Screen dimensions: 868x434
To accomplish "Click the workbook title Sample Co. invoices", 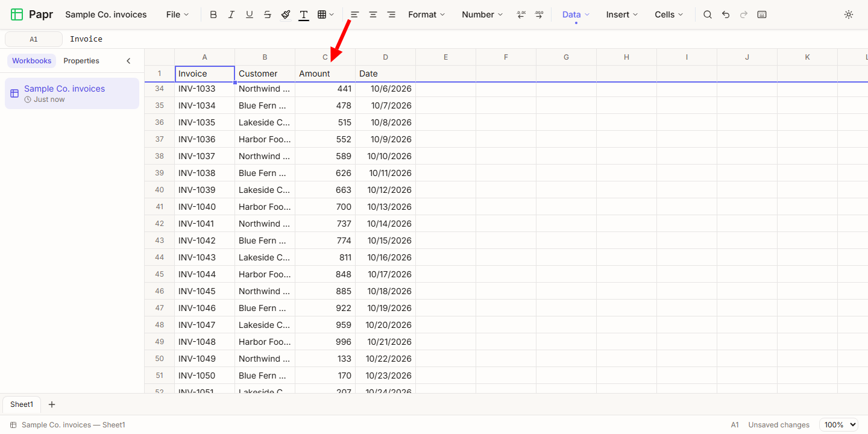I will point(106,14).
